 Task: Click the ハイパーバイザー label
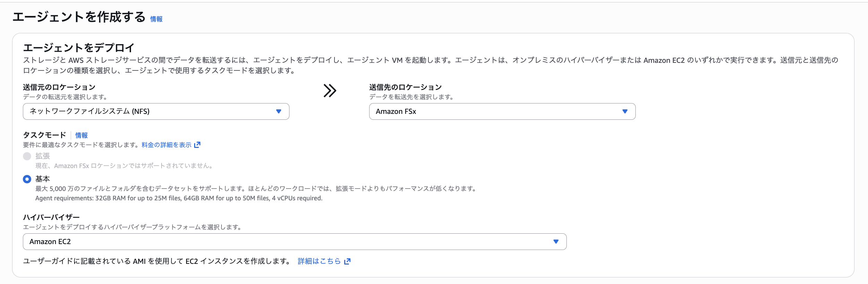[x=51, y=217]
